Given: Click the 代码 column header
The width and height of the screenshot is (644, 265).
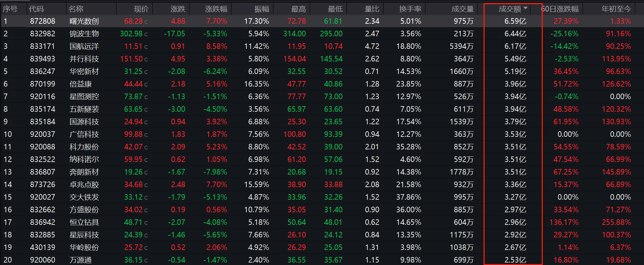Looking at the screenshot, I should pos(36,9).
